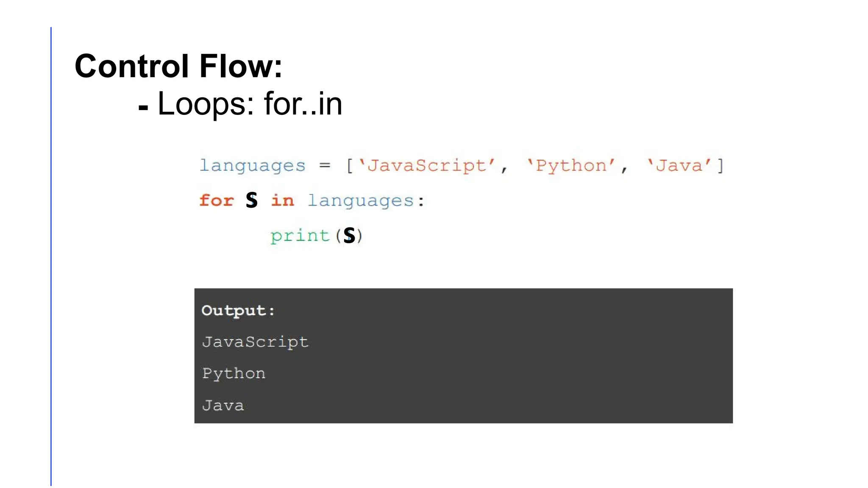Screen dimensions: 868x488
Task: Click the 'print' function call
Action: [300, 236]
